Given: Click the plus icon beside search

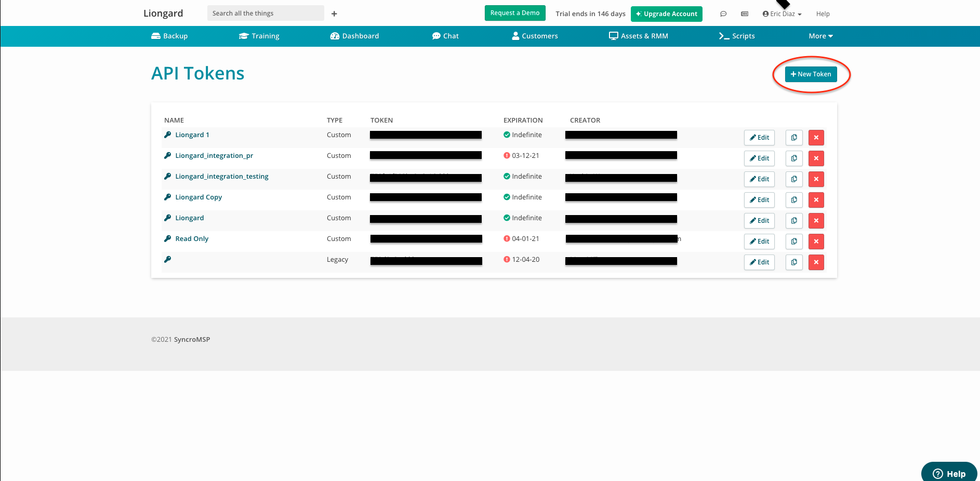Looking at the screenshot, I should pyautogui.click(x=334, y=14).
